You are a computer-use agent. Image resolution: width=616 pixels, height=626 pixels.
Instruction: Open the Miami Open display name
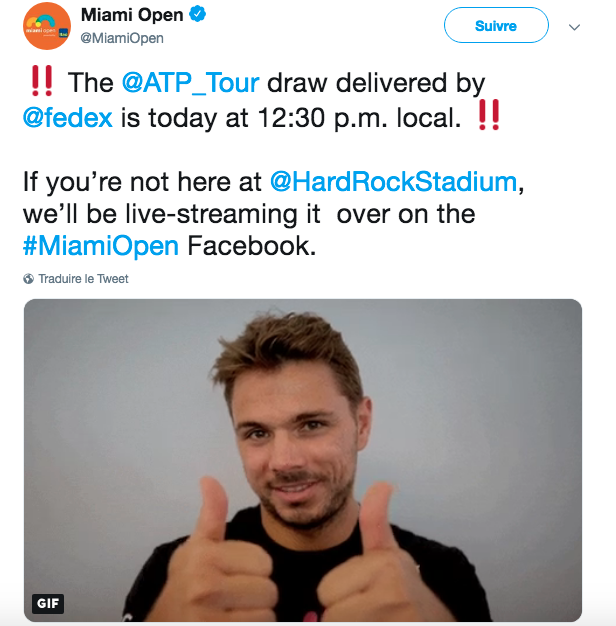(x=132, y=15)
